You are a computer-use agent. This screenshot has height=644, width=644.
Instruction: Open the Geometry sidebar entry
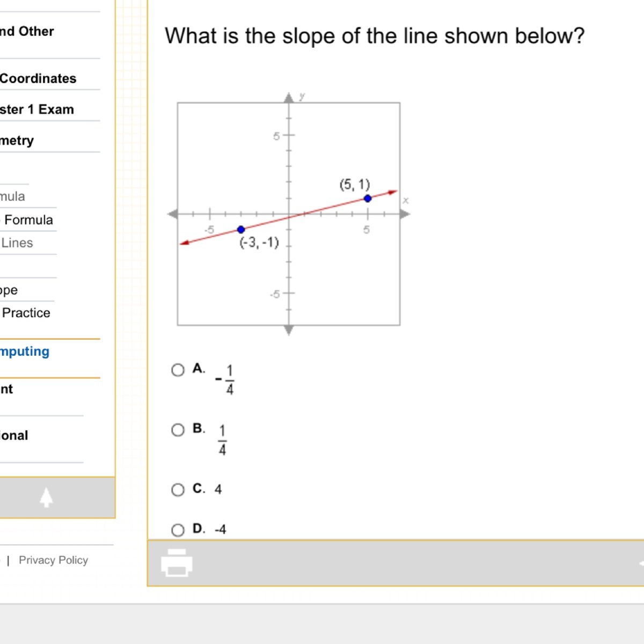coord(17,141)
